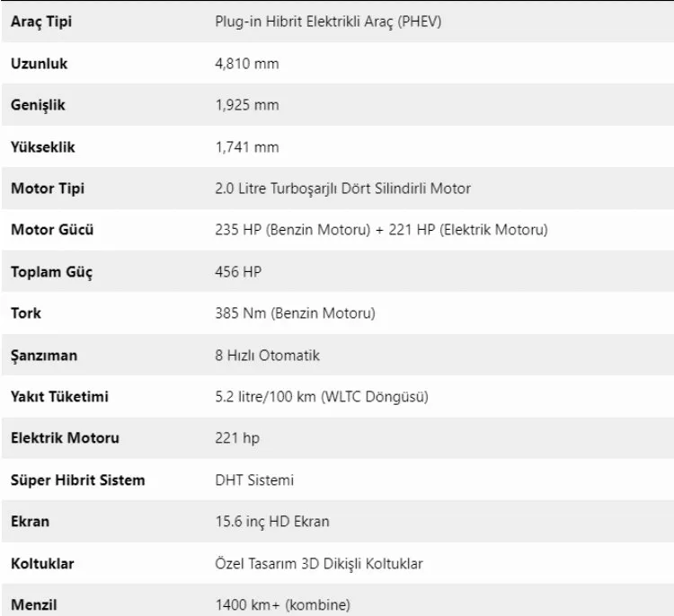Click the 'Motor Gücü' row label

point(52,230)
